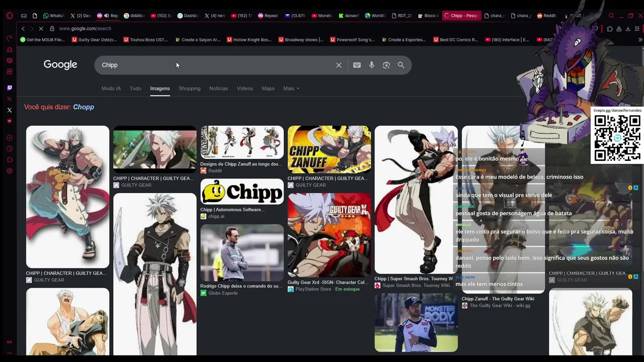Open the Get the M3U8 File bookmark

[x=42, y=40]
